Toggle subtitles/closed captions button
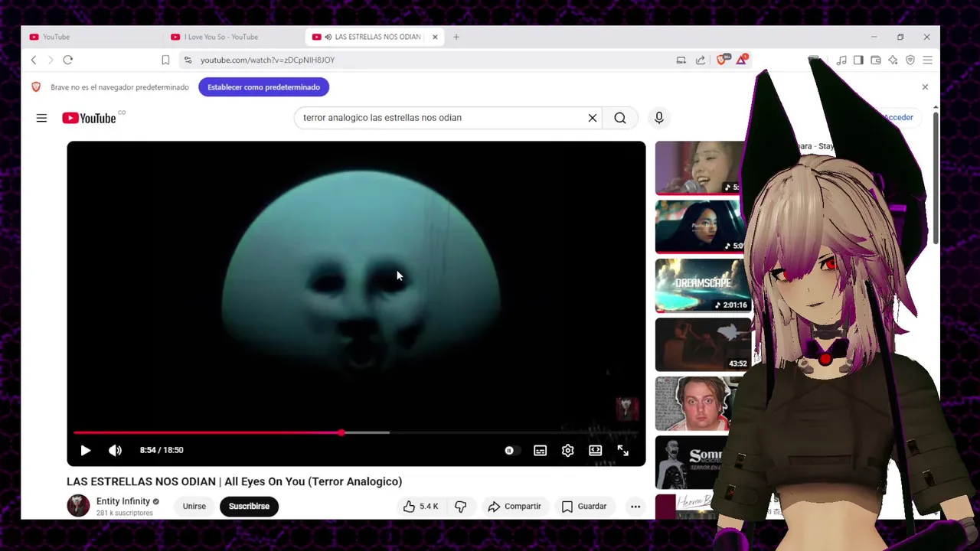980x551 pixels. (540, 451)
